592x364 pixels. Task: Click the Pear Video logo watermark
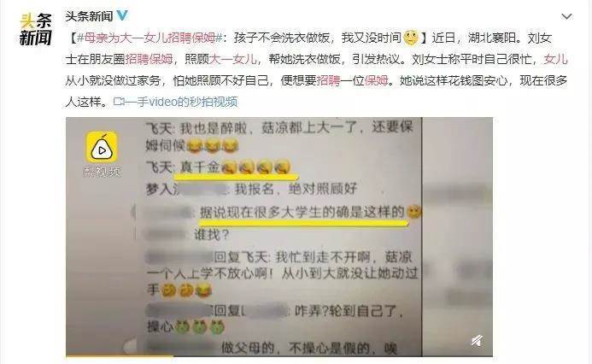[x=102, y=154]
